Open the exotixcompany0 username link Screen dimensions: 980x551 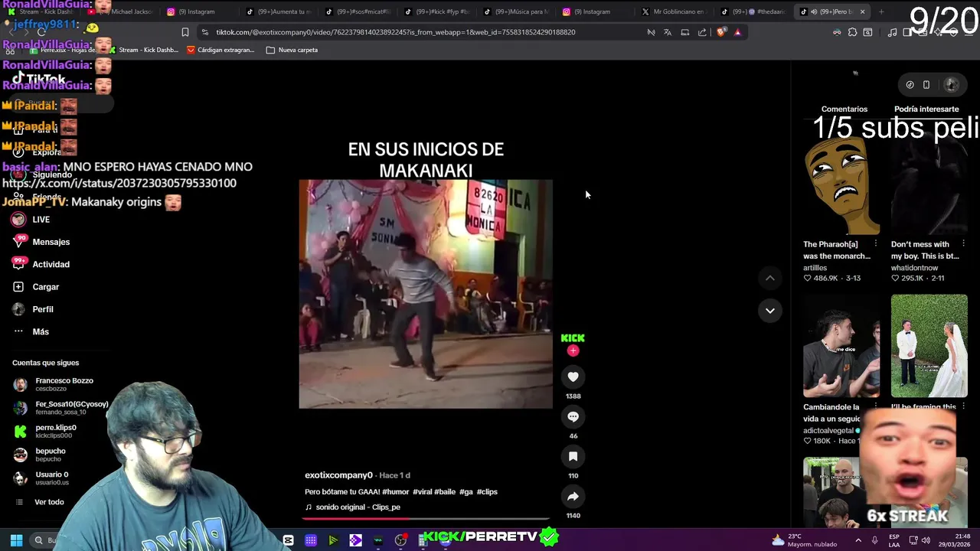coord(338,475)
